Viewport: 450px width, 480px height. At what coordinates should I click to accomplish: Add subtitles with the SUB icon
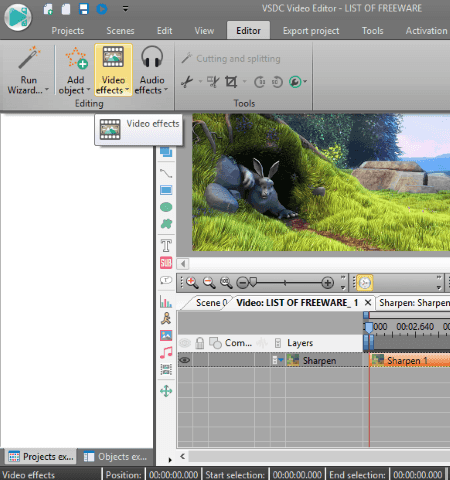[166, 263]
